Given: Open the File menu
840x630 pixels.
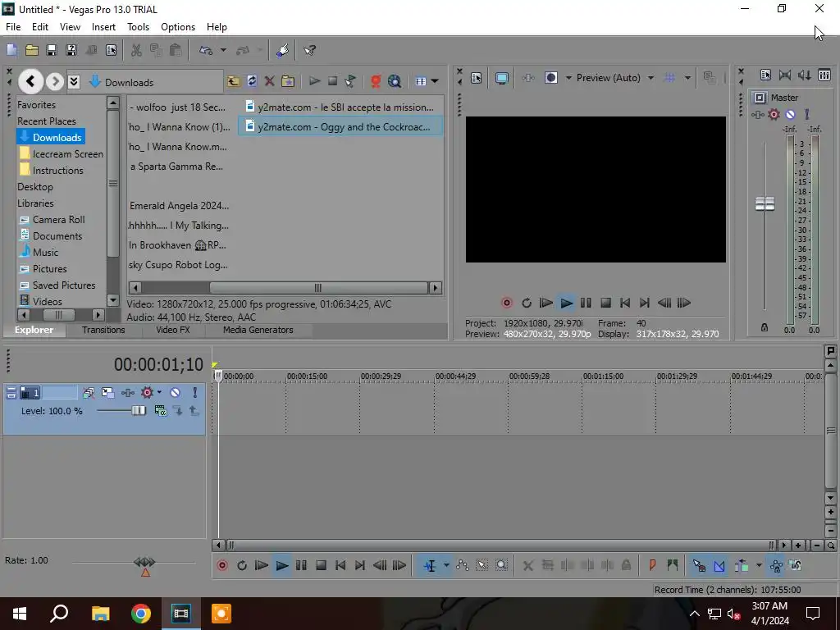Looking at the screenshot, I should pos(13,27).
